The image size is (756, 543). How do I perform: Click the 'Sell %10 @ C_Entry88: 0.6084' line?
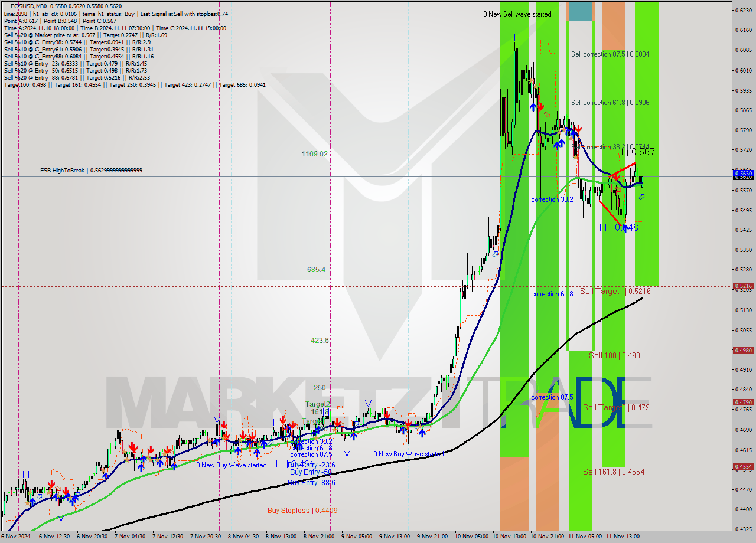[x=79, y=56]
